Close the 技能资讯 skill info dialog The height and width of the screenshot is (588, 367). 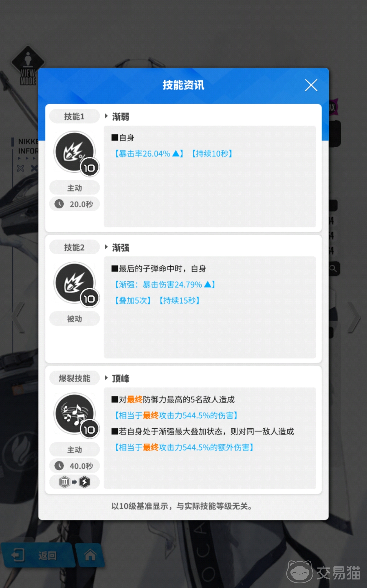point(311,85)
